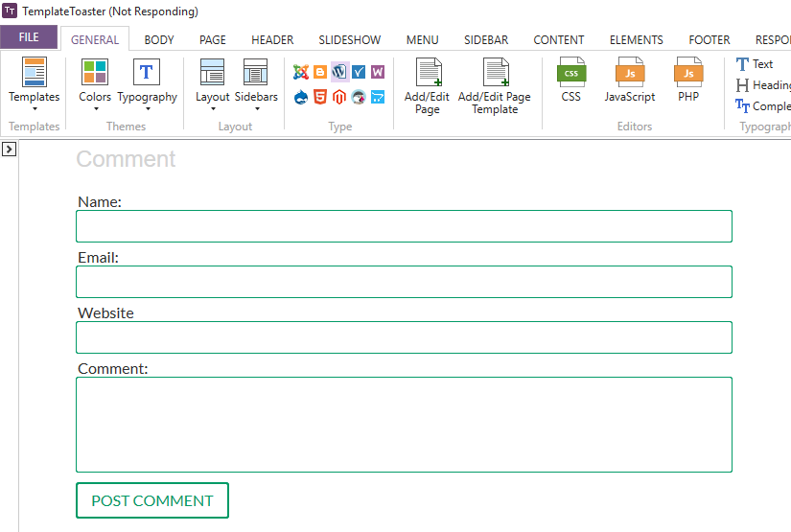Open the CSS editor

click(x=571, y=81)
